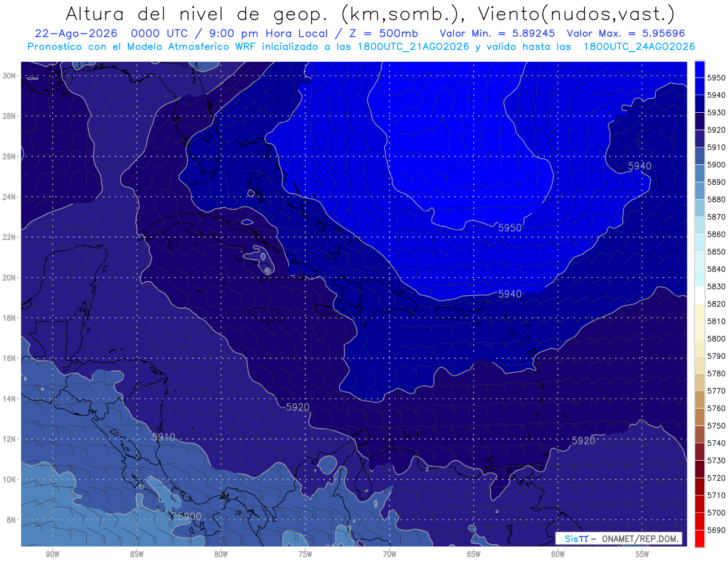Click the 5940 contour label near 26N
Viewport: 728px width, 562px height.
click(639, 166)
